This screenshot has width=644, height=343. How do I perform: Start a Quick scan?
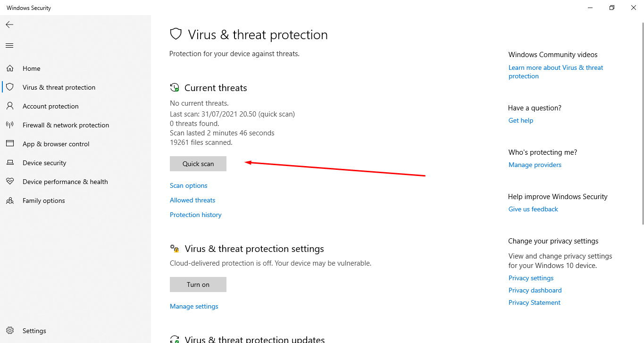198,164
